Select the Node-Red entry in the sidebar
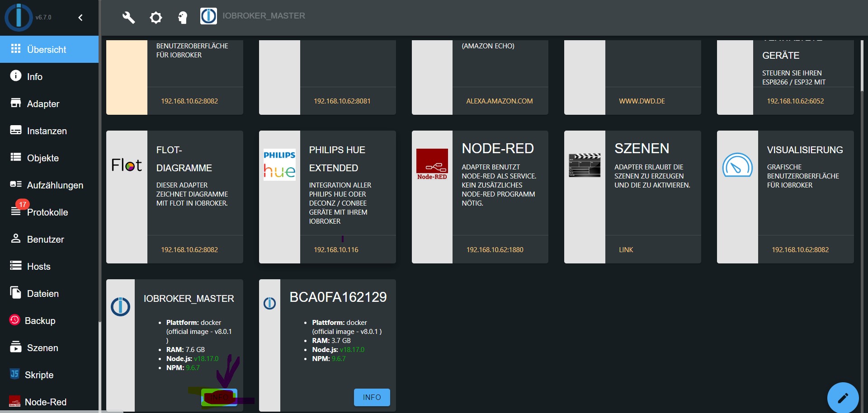Viewport: 868px width, 413px height. 45,402
